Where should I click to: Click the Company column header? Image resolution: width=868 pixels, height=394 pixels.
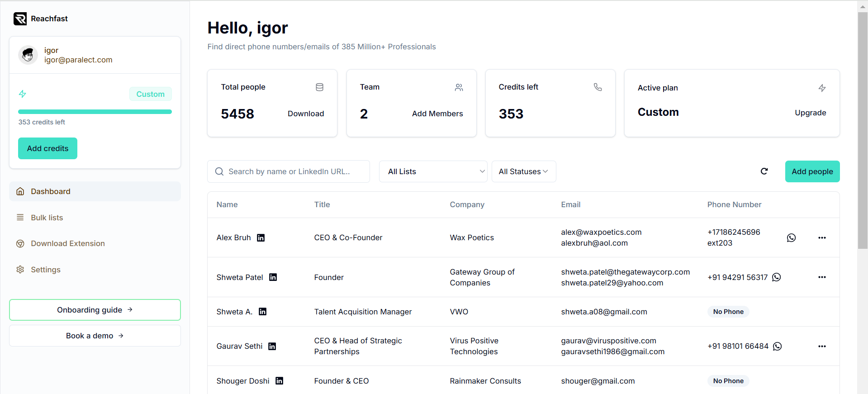point(467,204)
